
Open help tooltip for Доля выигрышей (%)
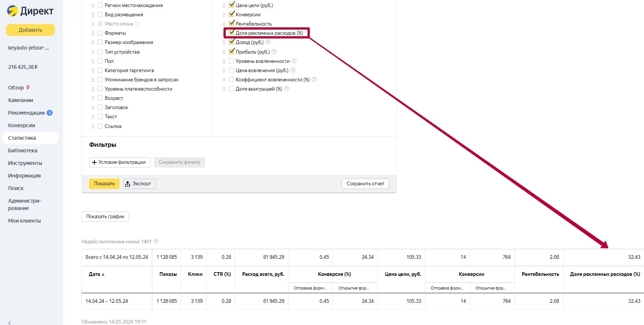click(x=287, y=89)
